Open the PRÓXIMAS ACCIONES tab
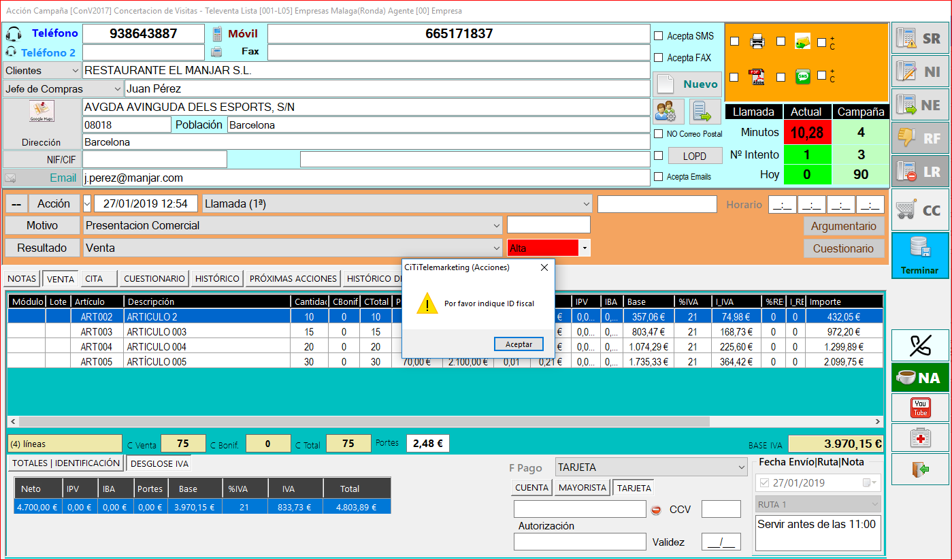The image size is (952, 560). click(x=293, y=278)
